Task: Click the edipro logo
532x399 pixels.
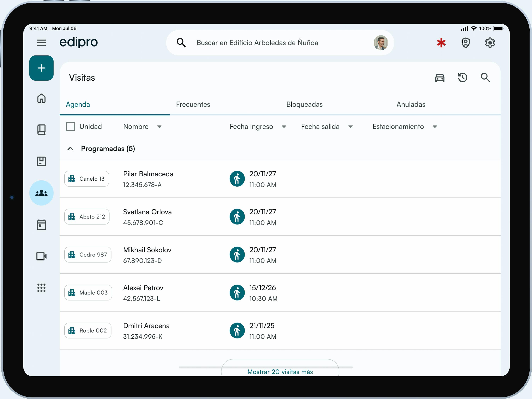Action: click(x=79, y=43)
